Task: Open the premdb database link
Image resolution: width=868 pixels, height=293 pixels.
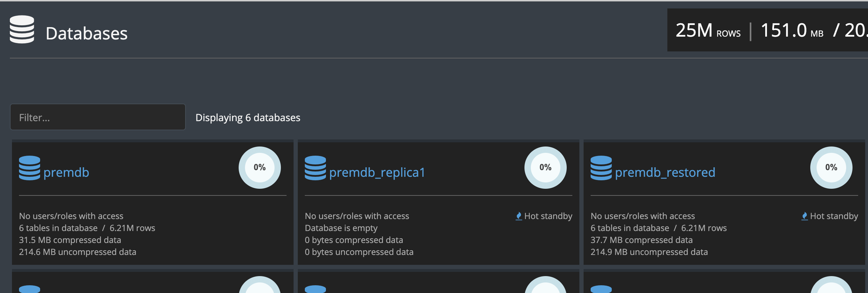Action: point(66,173)
